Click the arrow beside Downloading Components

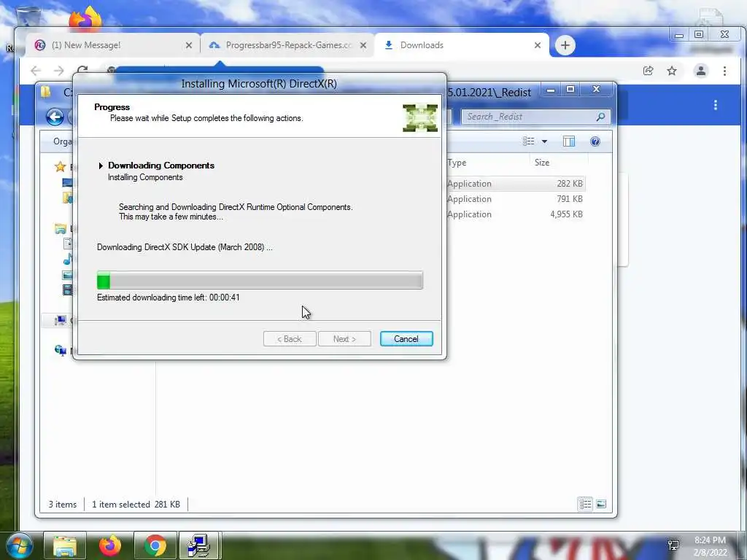point(101,166)
